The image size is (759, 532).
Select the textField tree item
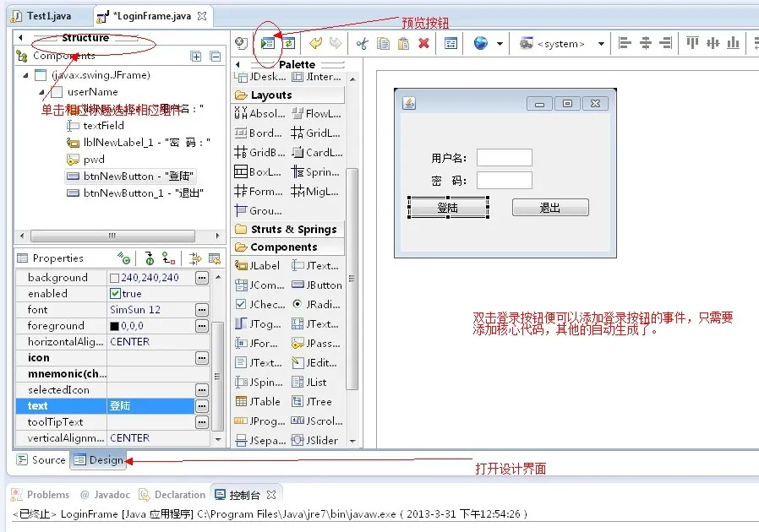click(x=96, y=125)
